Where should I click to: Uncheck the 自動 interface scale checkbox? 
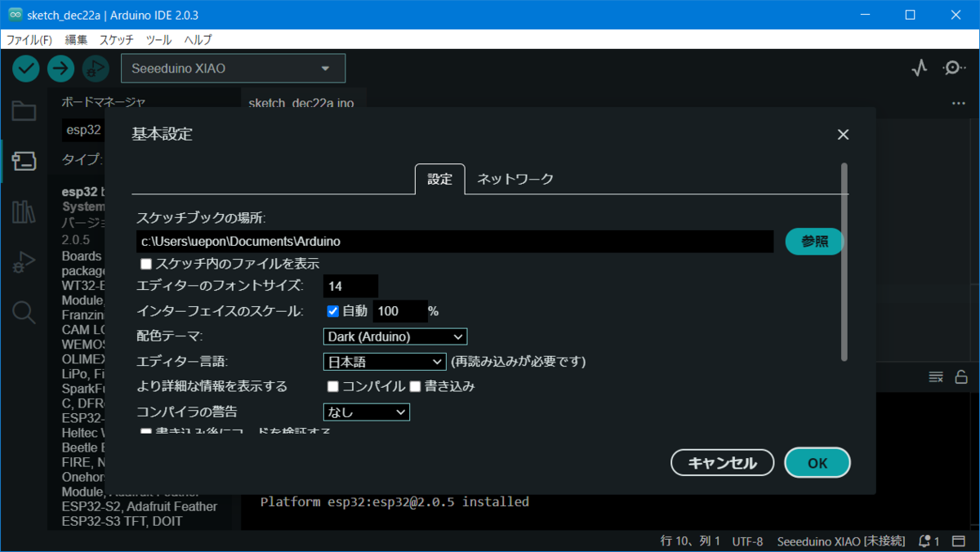(332, 311)
